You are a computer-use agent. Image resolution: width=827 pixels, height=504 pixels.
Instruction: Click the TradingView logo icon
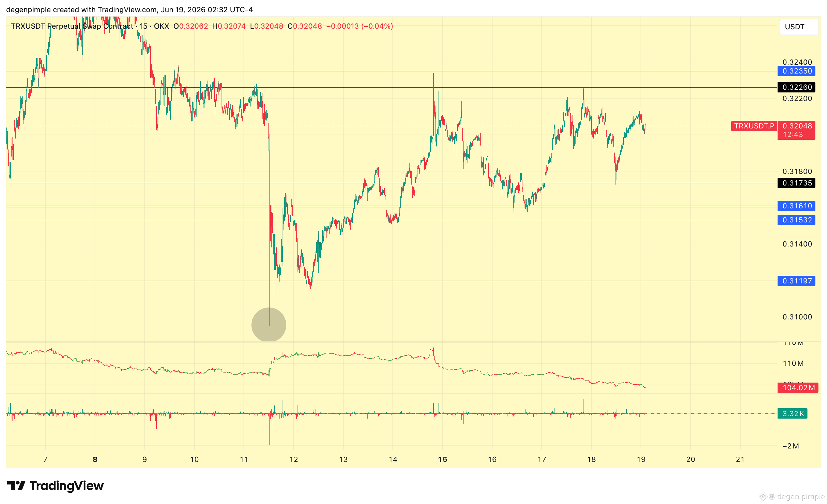point(16,486)
